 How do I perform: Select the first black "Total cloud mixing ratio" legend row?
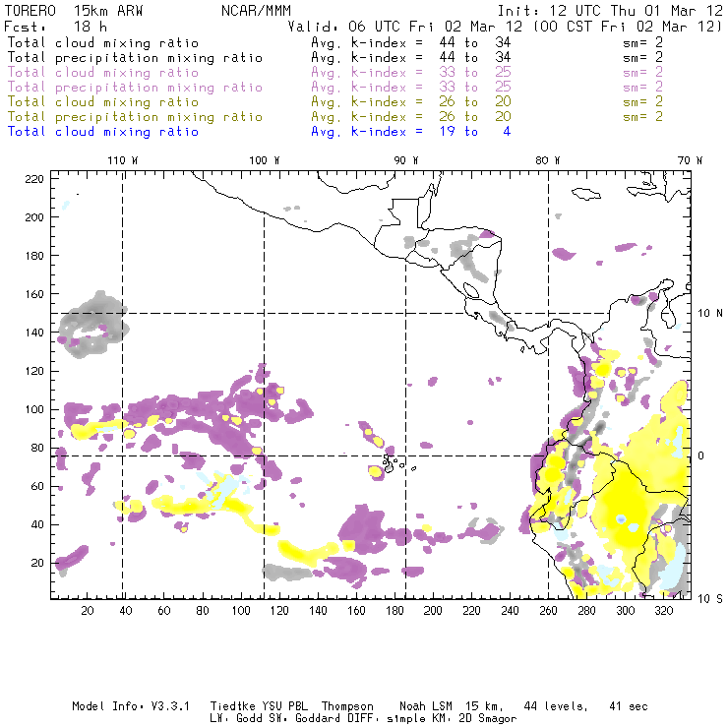point(334,42)
